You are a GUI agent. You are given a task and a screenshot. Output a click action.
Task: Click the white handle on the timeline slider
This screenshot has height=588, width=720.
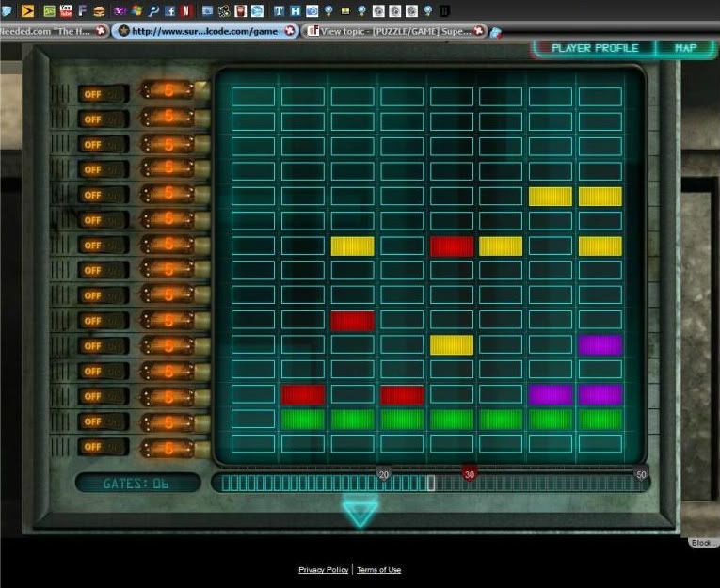[x=431, y=483]
